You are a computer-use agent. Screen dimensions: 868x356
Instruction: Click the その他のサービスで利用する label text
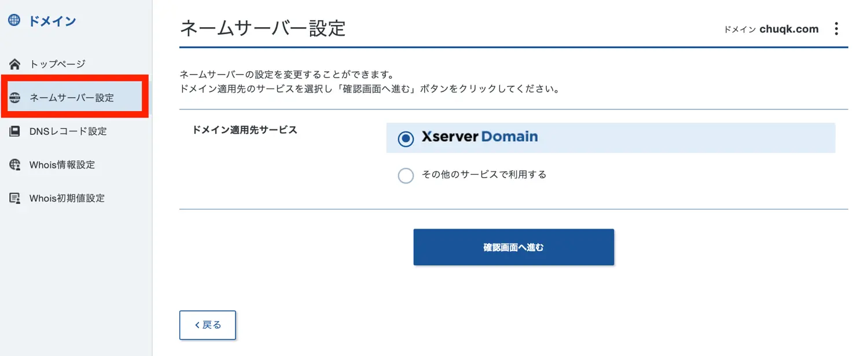(484, 174)
